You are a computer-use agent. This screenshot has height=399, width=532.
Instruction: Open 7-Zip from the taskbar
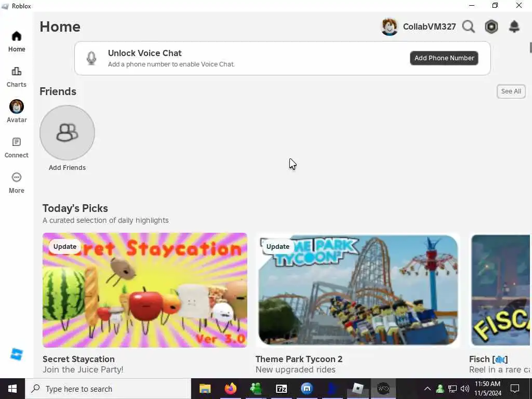(x=281, y=389)
